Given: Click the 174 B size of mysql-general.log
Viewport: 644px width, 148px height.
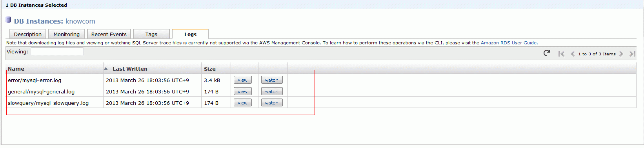Looking at the screenshot, I should (211, 91).
